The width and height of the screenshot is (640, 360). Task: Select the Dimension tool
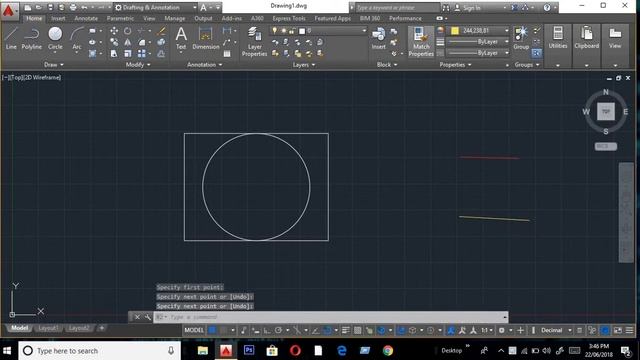pyautogui.click(x=206, y=39)
